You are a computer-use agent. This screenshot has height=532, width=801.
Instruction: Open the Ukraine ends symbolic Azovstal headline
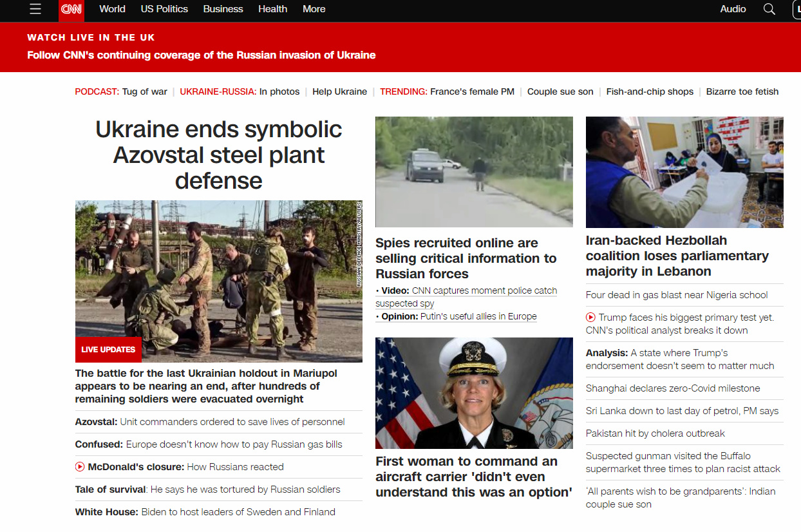point(218,155)
